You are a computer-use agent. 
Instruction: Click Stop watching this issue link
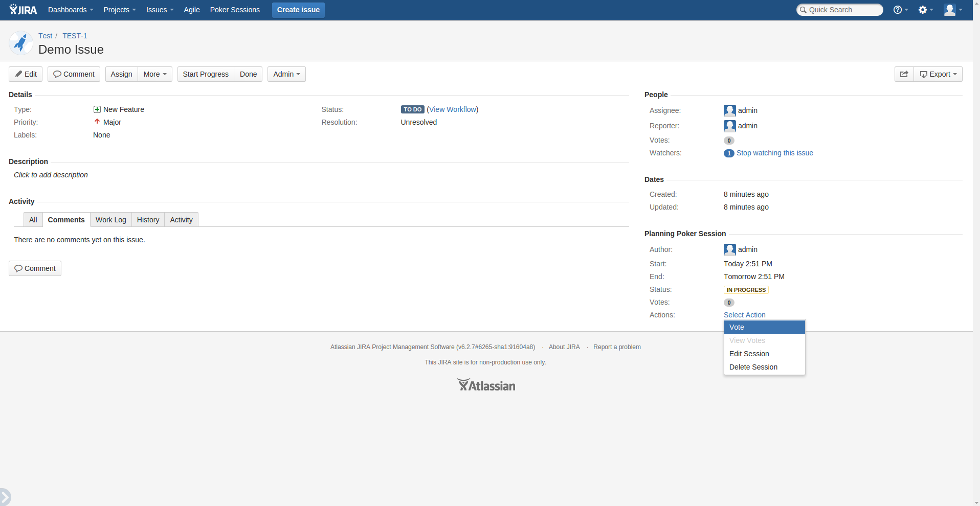click(x=774, y=153)
